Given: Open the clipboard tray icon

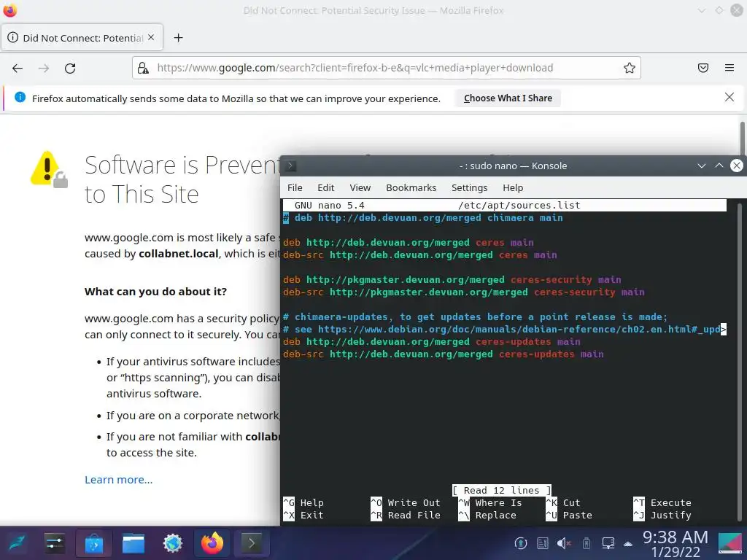Looking at the screenshot, I should [543, 543].
